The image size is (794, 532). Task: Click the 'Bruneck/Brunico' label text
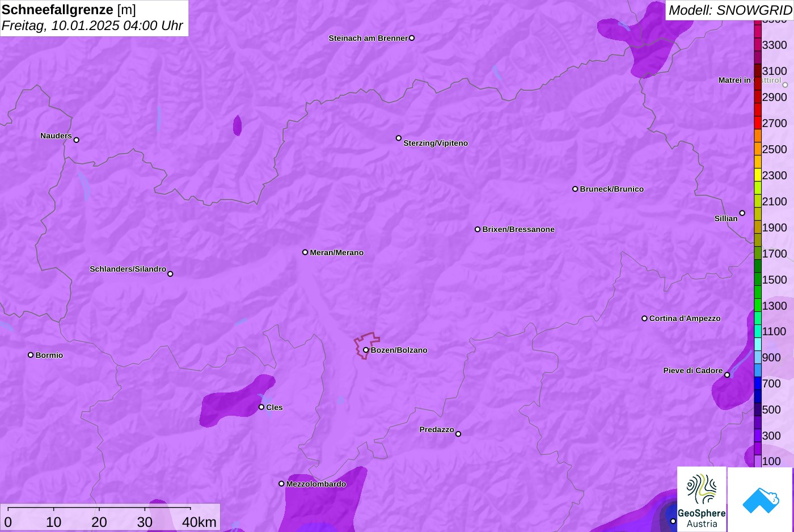612,189
